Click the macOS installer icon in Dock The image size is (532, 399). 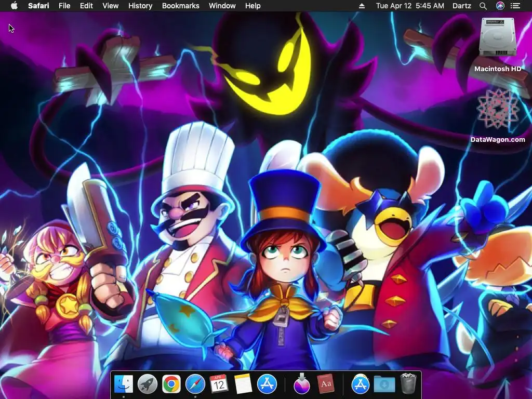coord(302,384)
